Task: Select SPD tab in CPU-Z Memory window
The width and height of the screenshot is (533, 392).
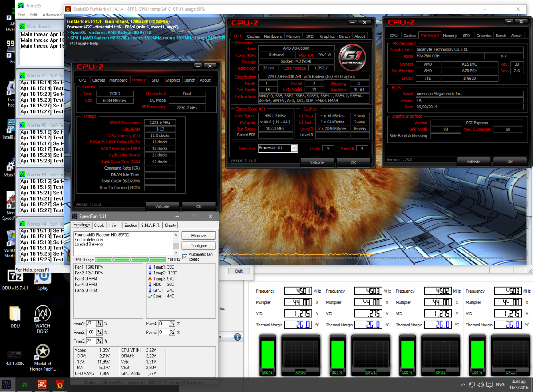Action: (155, 80)
